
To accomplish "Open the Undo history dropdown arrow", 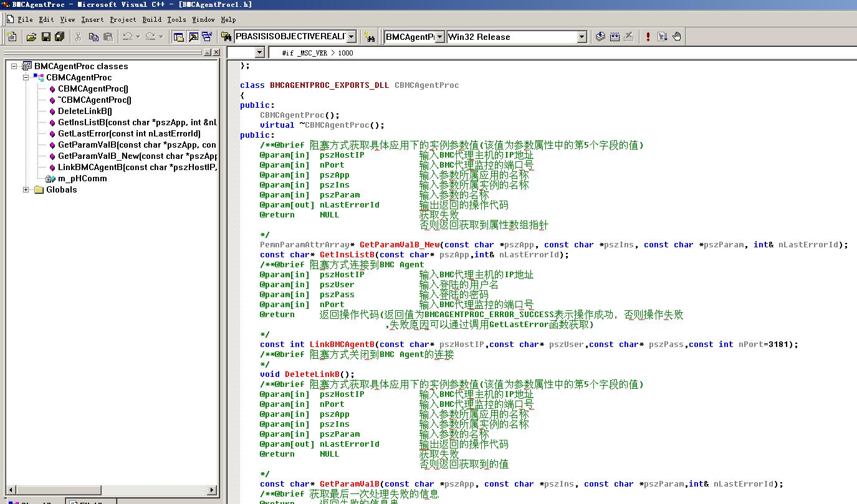I will pos(138,37).
